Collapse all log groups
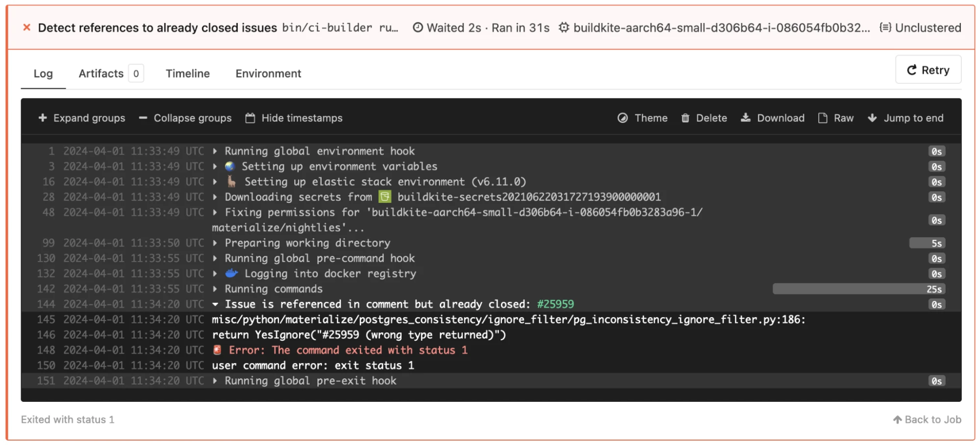Viewport: 980px width, 445px height. tap(185, 118)
